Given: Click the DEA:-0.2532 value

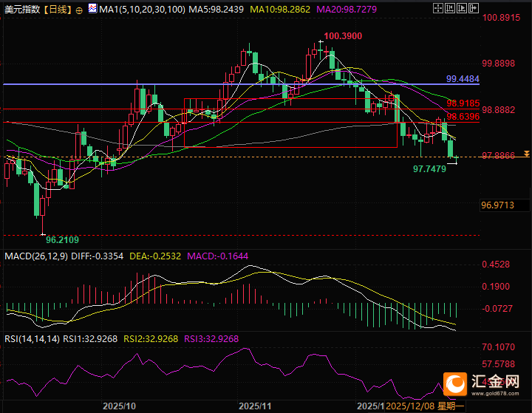Looking at the screenshot, I should pos(155,256).
